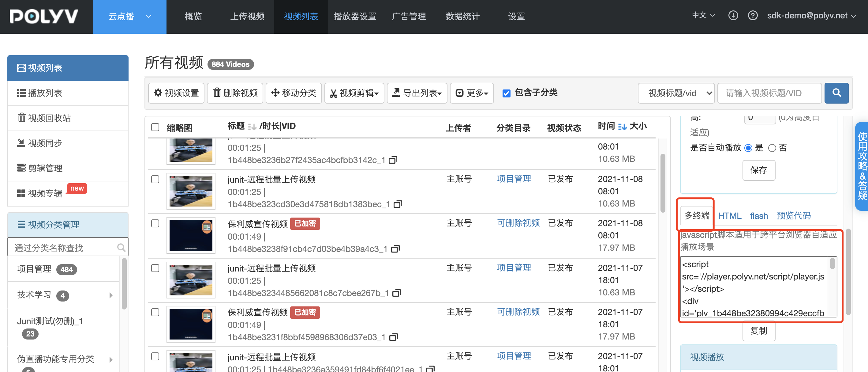Select the Junit测试(勿删)_1 category
Viewport: 868px width, 372px height.
coord(63,327)
